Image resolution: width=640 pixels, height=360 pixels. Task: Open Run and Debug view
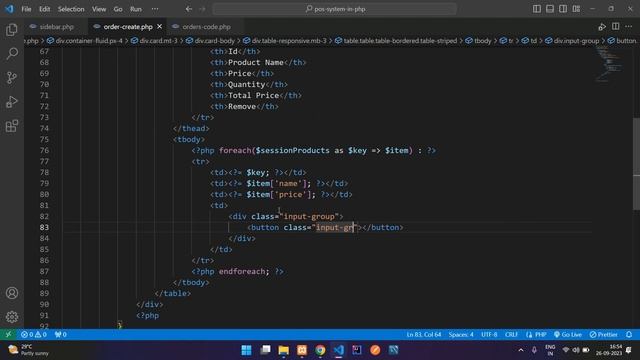point(12,102)
